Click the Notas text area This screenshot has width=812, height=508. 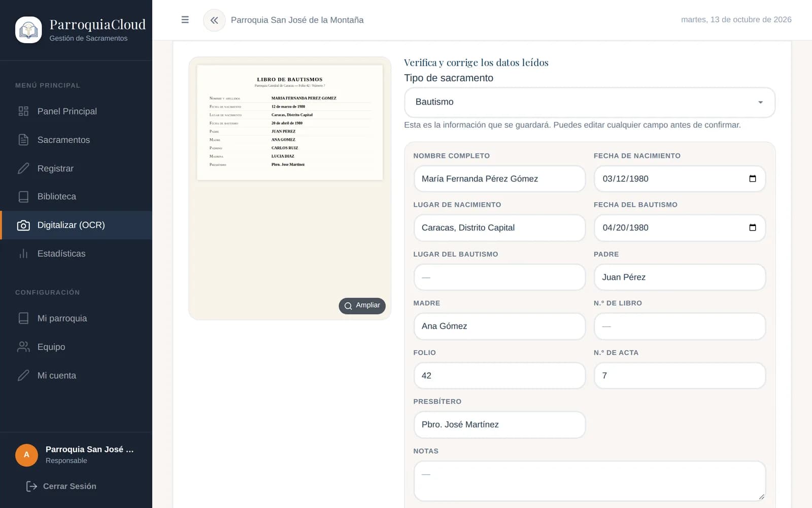click(590, 481)
